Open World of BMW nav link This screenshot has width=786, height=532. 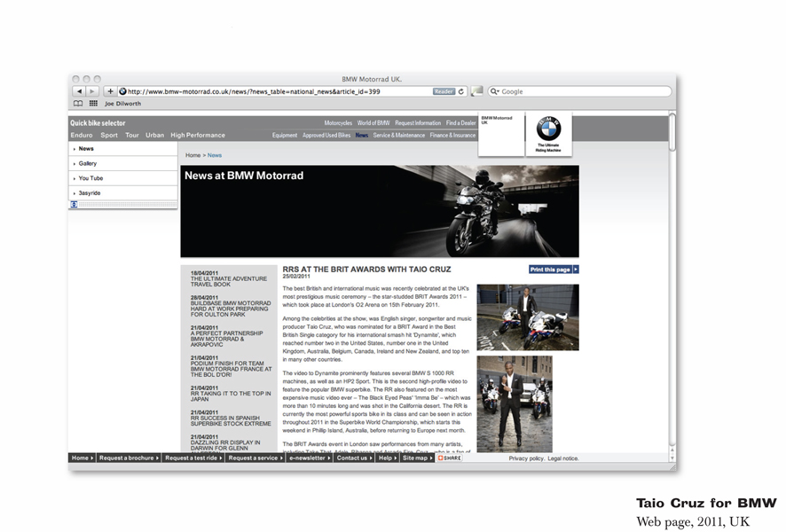(373, 122)
